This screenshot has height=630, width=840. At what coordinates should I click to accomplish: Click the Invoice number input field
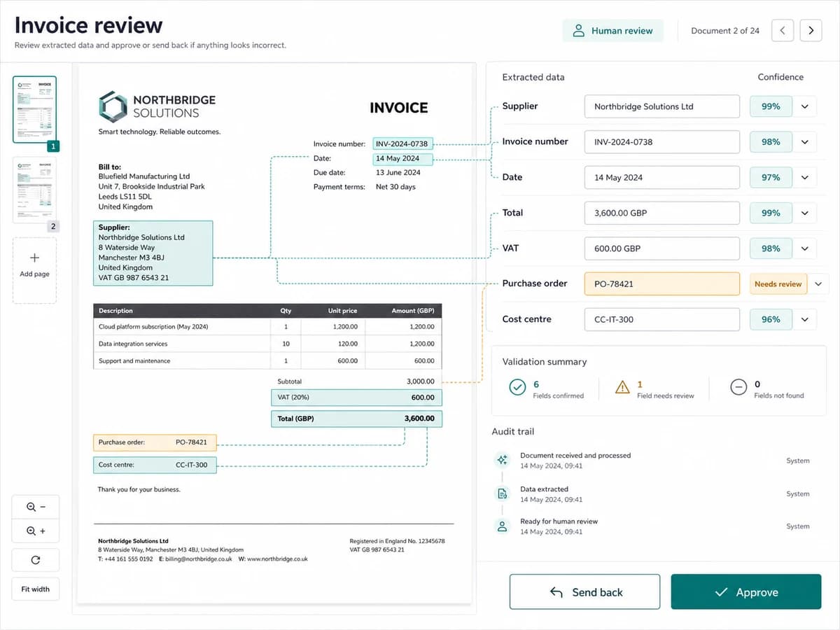point(662,142)
